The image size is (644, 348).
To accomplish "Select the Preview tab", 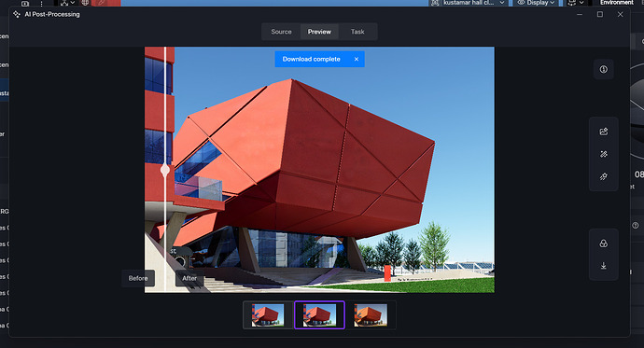I will tap(319, 32).
